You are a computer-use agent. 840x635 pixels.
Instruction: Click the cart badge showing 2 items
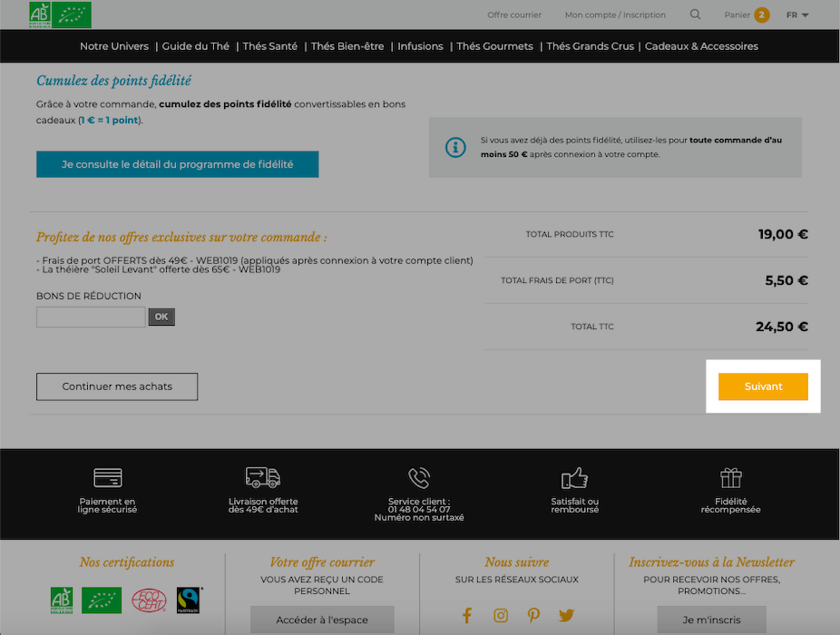point(761,15)
